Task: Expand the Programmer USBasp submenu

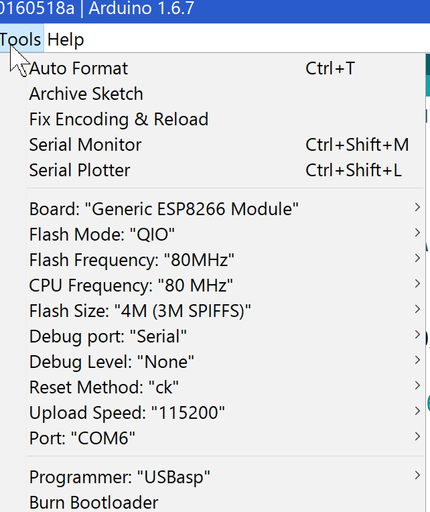Action: click(225, 477)
